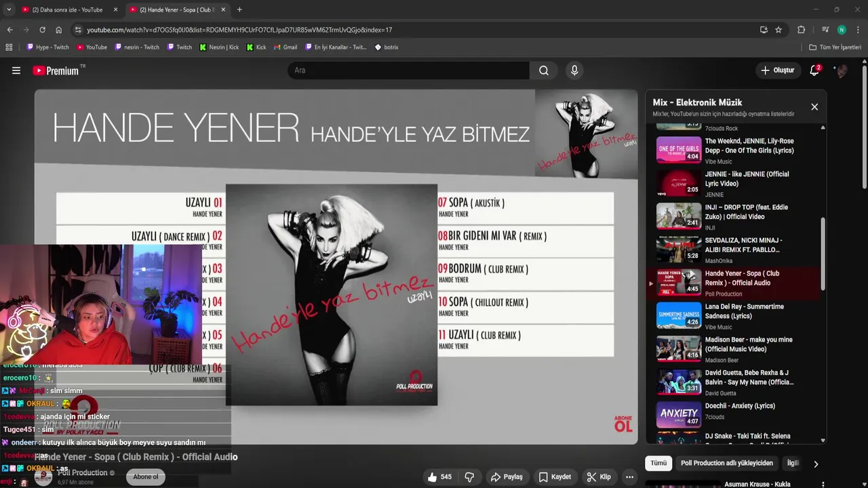868x488 pixels.
Task: Select the Tümü filter chip
Action: [658, 464]
